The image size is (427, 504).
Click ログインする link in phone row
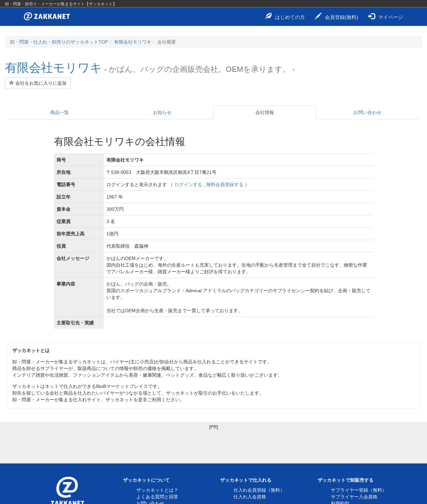point(188,185)
